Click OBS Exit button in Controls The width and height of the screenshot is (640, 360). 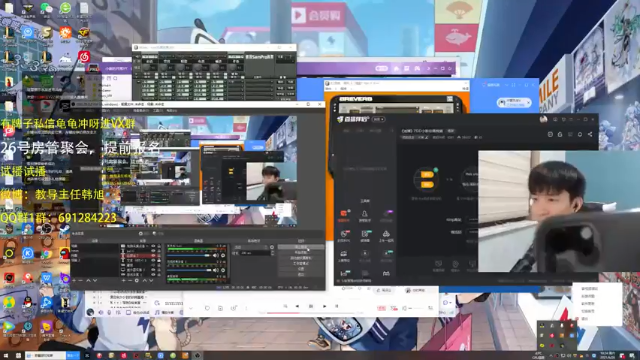pyautogui.click(x=301, y=274)
